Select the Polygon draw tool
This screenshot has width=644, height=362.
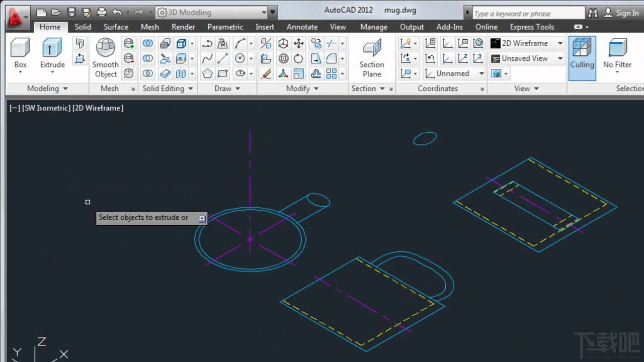point(208,73)
